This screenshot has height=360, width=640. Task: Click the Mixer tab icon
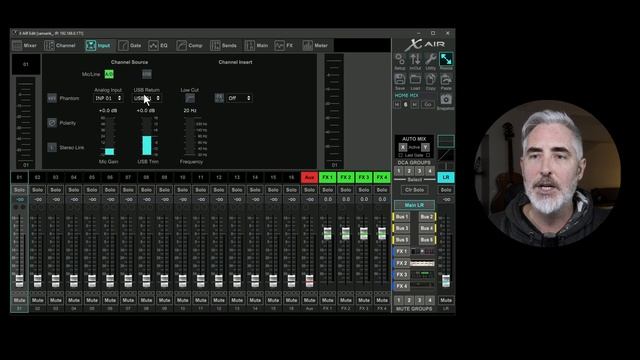[x=17, y=45]
